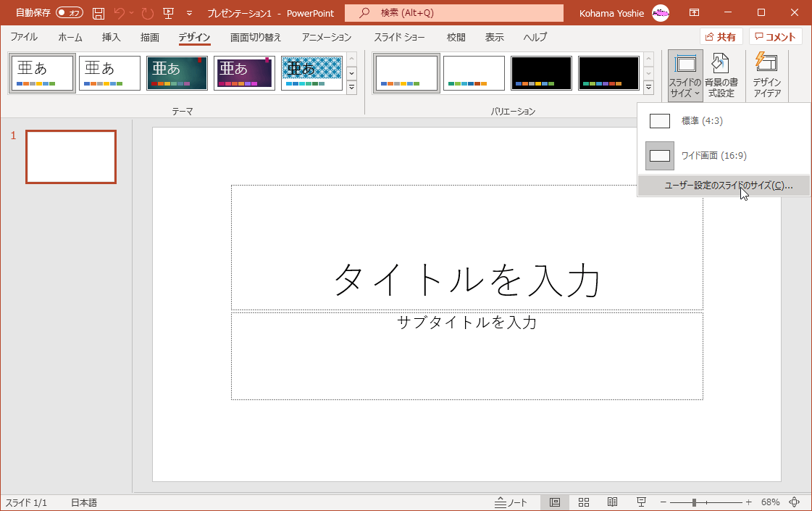Start slideshow from the quick access toolbar icon

(x=168, y=13)
